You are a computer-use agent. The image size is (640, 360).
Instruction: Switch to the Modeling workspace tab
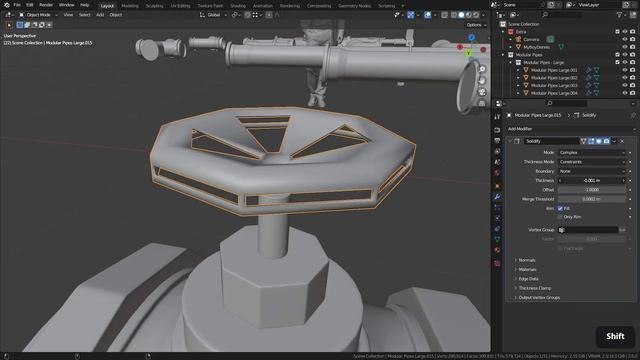point(130,6)
